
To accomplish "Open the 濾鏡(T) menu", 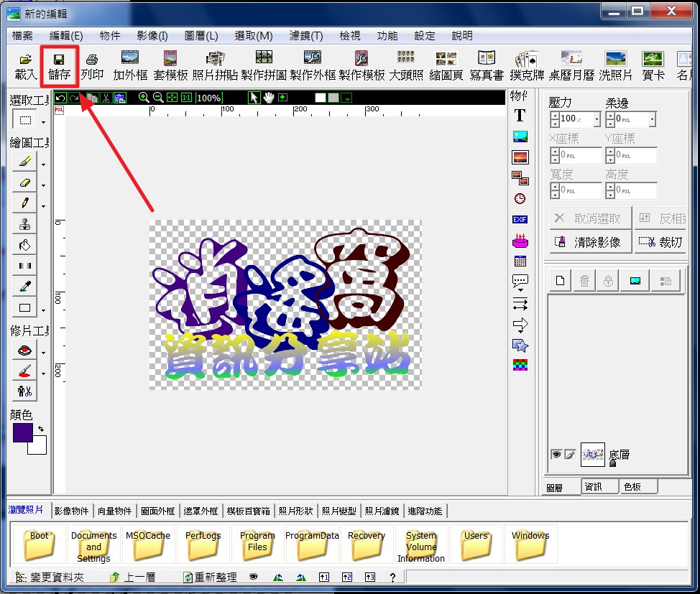I will click(x=306, y=36).
